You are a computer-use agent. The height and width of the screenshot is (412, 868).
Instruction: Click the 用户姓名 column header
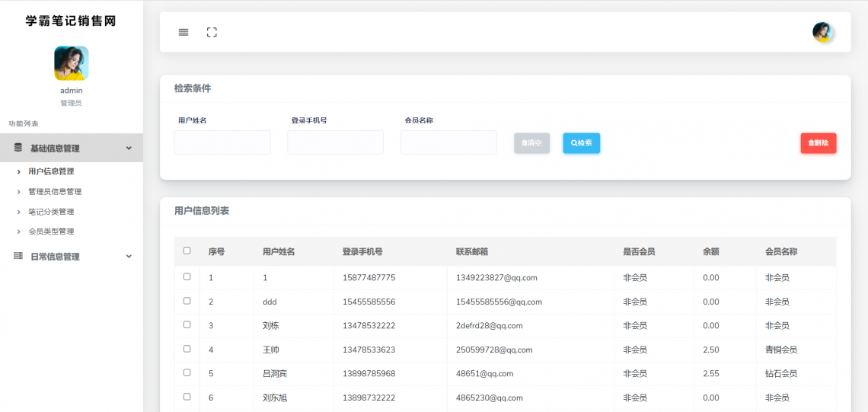(x=279, y=252)
